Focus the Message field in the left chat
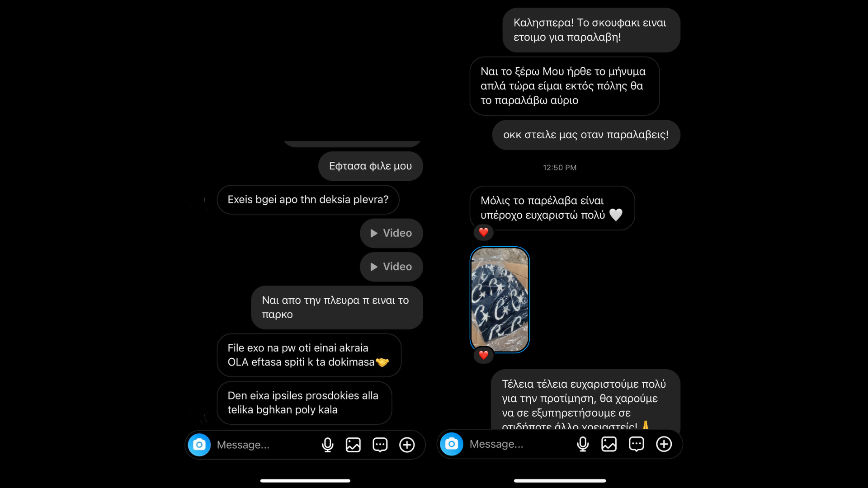Image resolution: width=868 pixels, height=488 pixels. click(264, 445)
